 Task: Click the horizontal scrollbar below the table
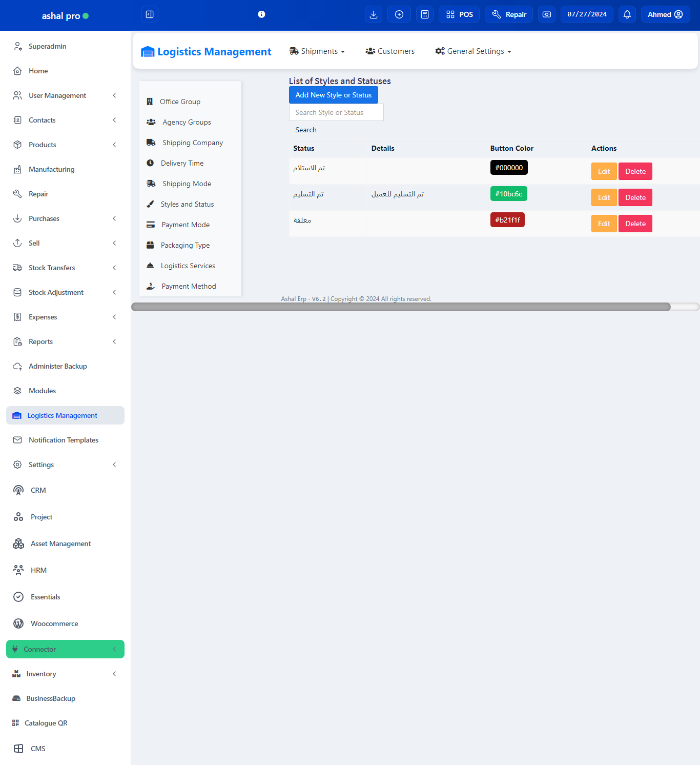(x=401, y=307)
